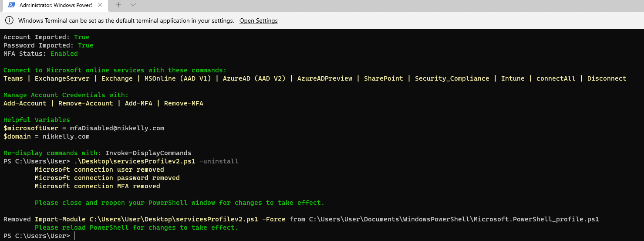Expand the new tab profile dropdown
The width and height of the screenshot is (644, 241).
click(x=133, y=5)
